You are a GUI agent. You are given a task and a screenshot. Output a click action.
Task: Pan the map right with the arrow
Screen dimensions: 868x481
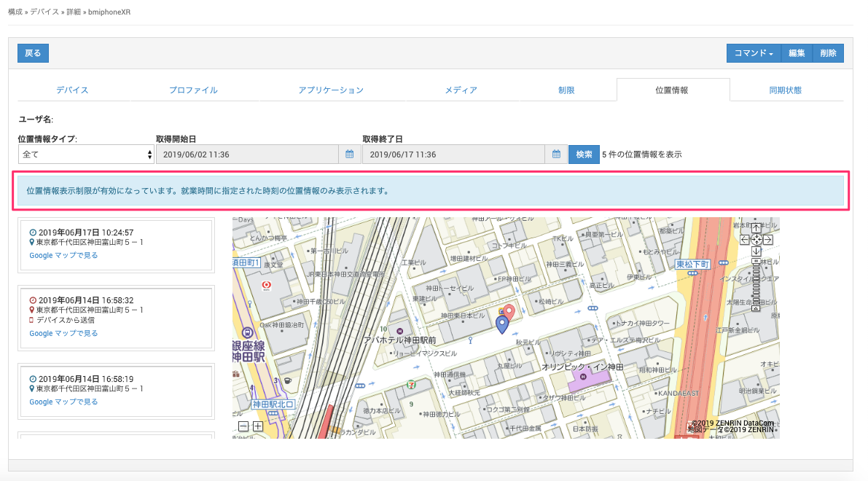768,239
